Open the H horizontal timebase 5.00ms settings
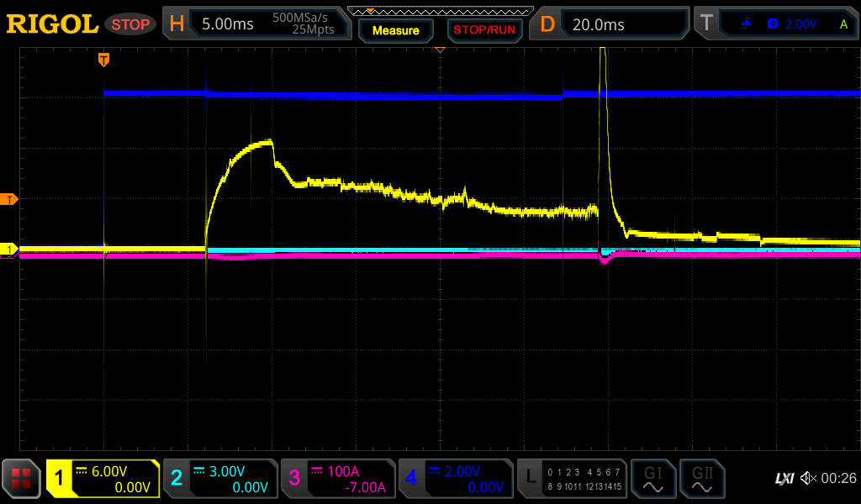 (x=256, y=24)
